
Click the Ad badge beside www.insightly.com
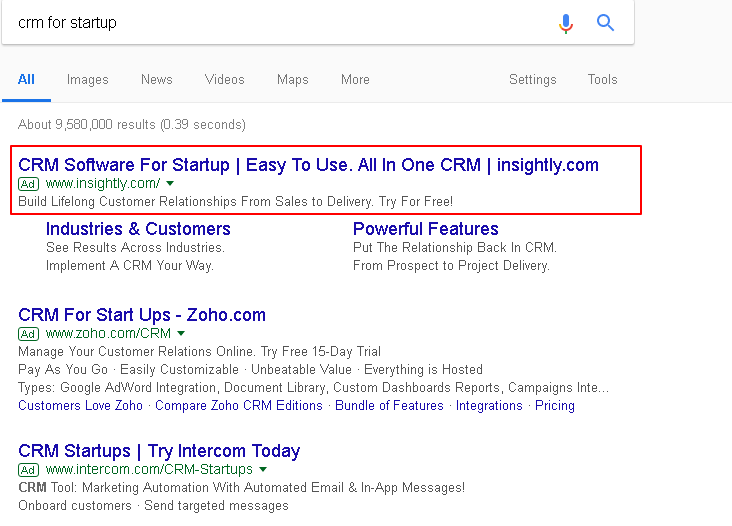coord(28,184)
